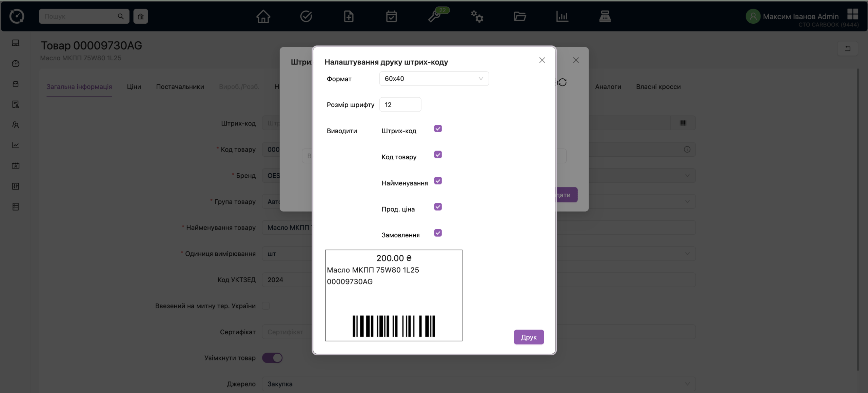868x393 pixels.
Task: Click the bar chart reports icon
Action: point(562,16)
